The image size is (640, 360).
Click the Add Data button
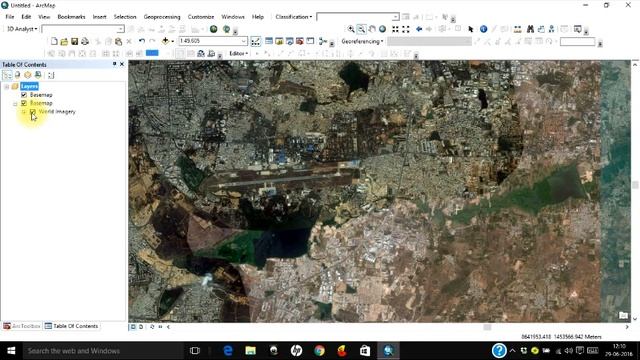click(x=165, y=41)
